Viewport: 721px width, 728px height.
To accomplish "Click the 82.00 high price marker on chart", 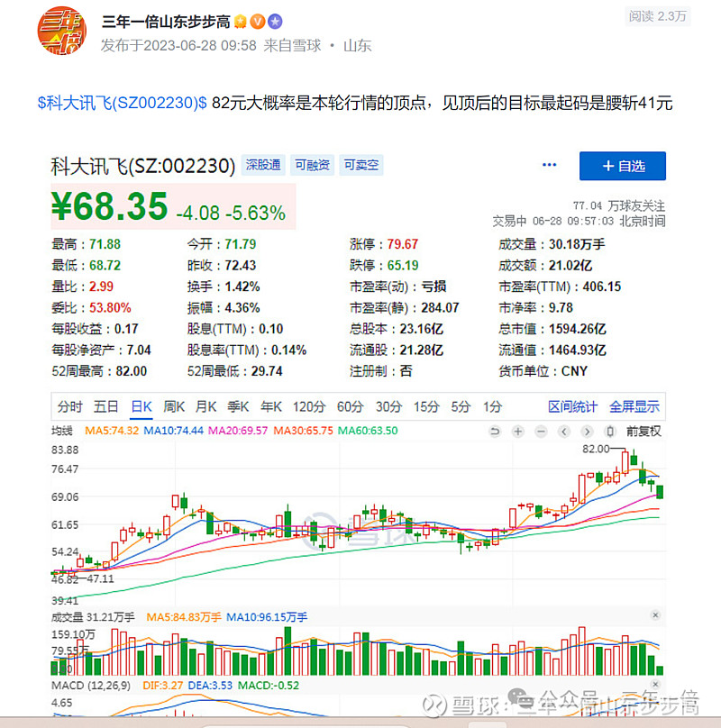I will point(596,449).
